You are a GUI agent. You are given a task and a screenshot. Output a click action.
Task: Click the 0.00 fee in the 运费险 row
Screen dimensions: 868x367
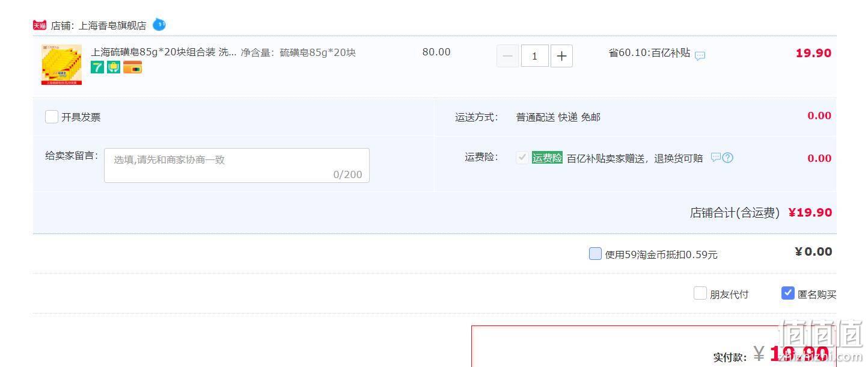819,158
